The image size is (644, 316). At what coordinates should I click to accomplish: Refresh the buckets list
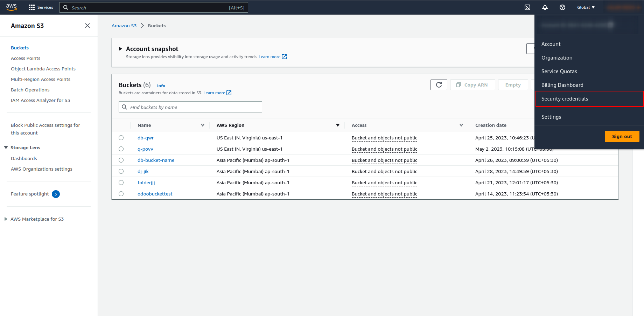(439, 85)
